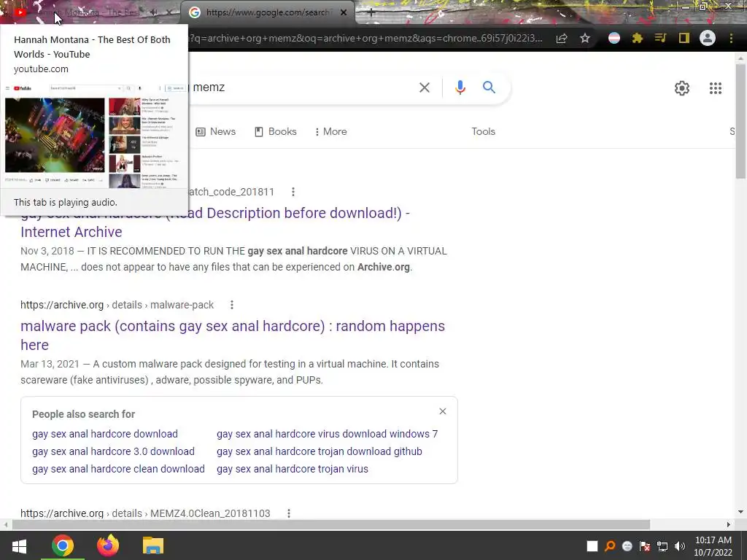The image size is (747, 560).
Task: Open the Google apps grid
Action: tap(715, 88)
